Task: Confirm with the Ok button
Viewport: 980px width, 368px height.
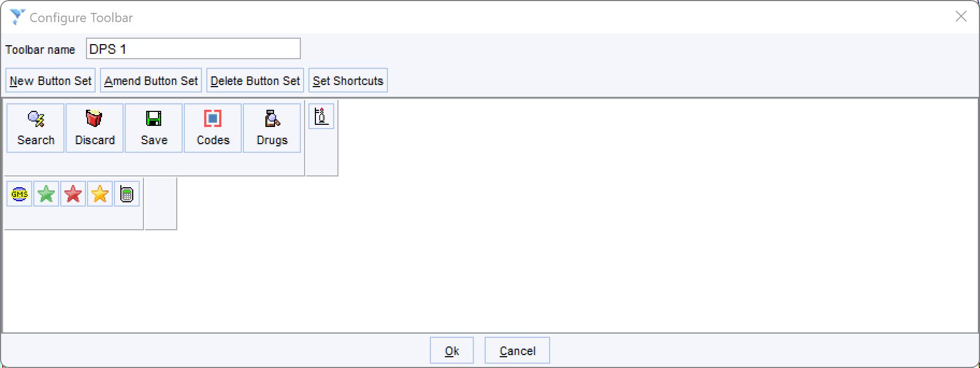Action: 452,350
